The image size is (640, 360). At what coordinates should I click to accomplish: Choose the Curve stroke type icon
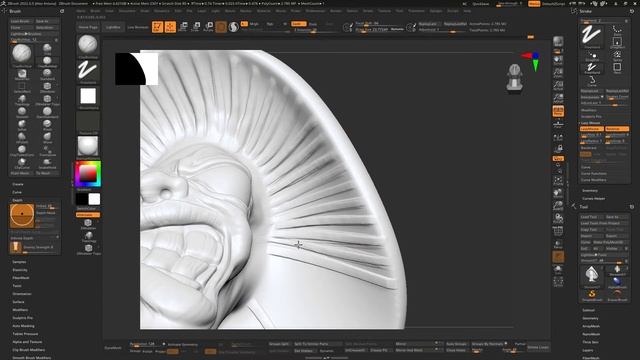(x=592, y=81)
